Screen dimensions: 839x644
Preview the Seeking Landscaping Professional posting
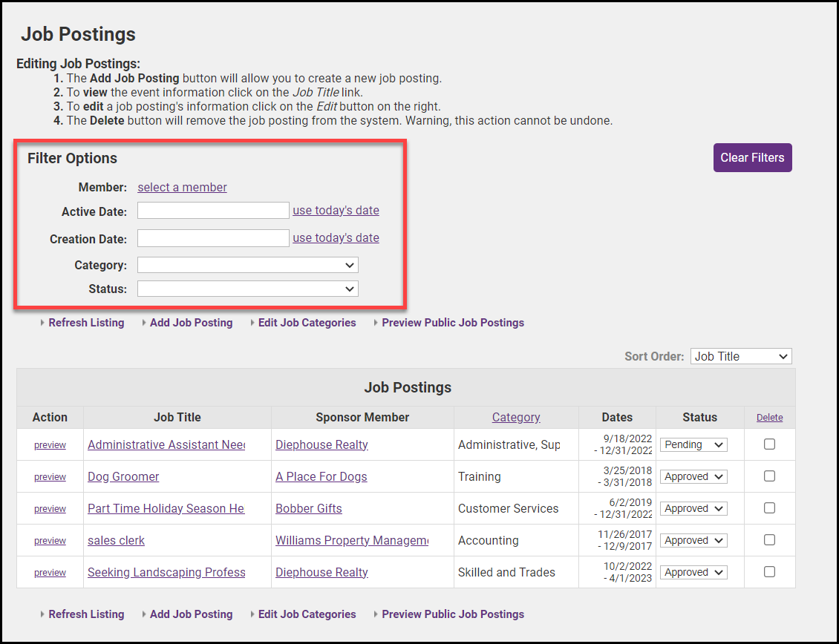click(50, 573)
